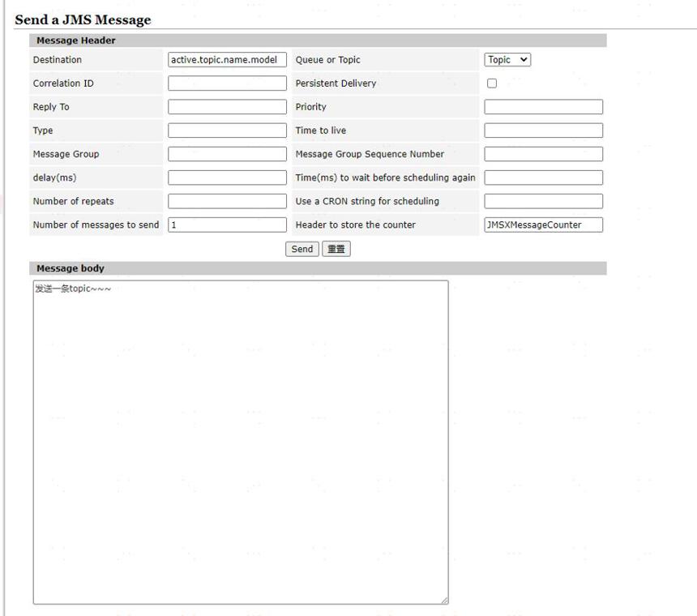
Task: Focus the Destination input field
Action: click(227, 59)
